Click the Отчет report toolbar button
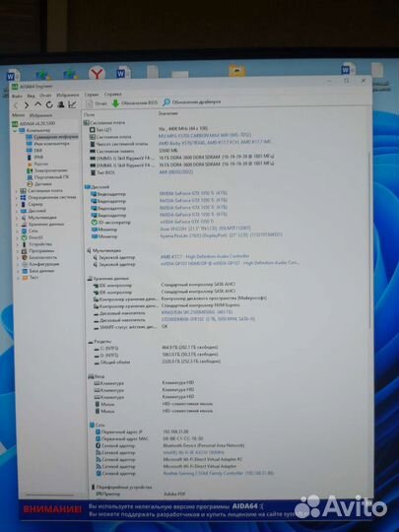 tap(97, 103)
